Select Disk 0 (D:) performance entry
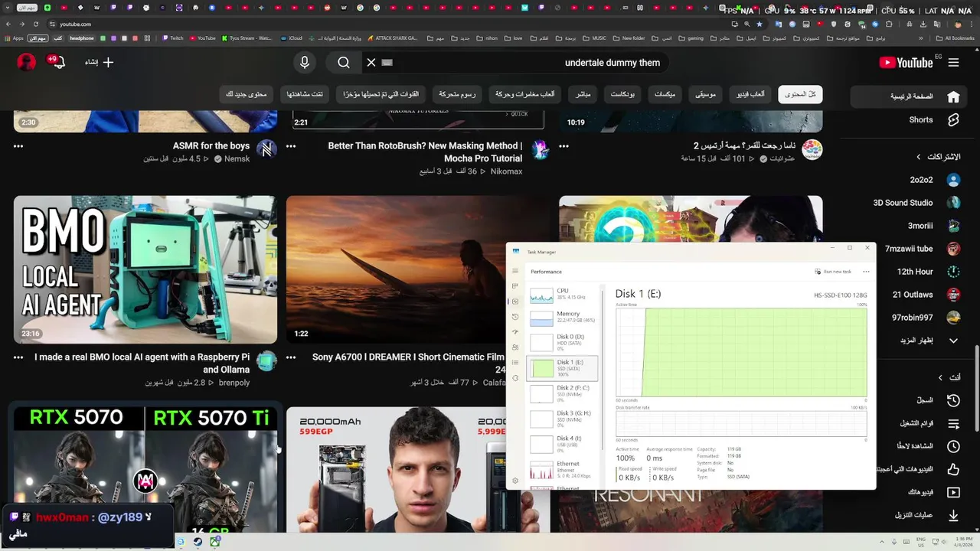The height and width of the screenshot is (551, 980). click(563, 341)
